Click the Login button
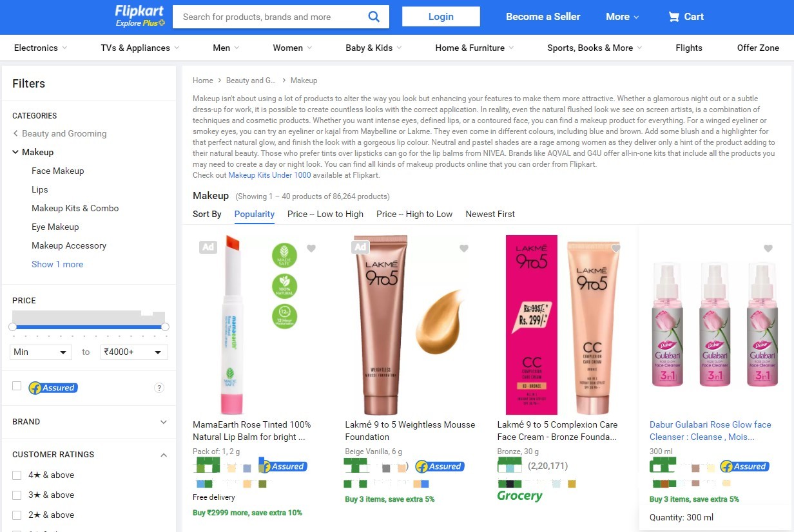Viewport: 794px width, 532px height. point(441,17)
